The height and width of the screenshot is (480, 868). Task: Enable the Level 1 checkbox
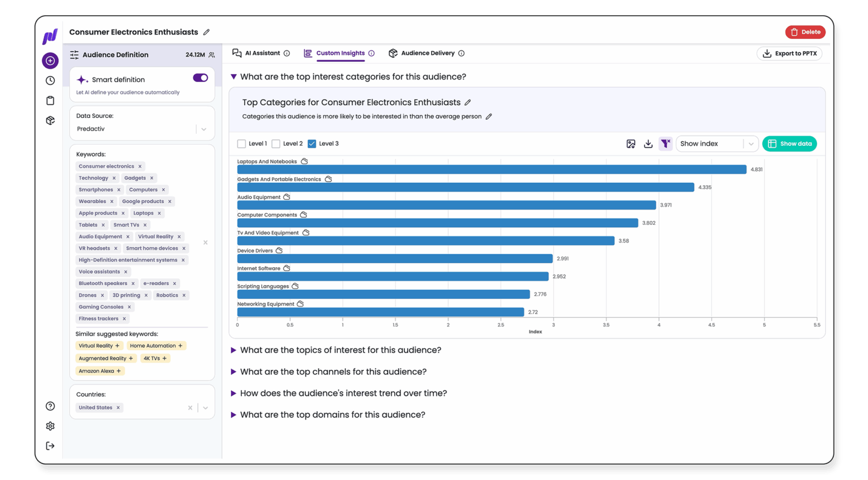click(x=241, y=143)
